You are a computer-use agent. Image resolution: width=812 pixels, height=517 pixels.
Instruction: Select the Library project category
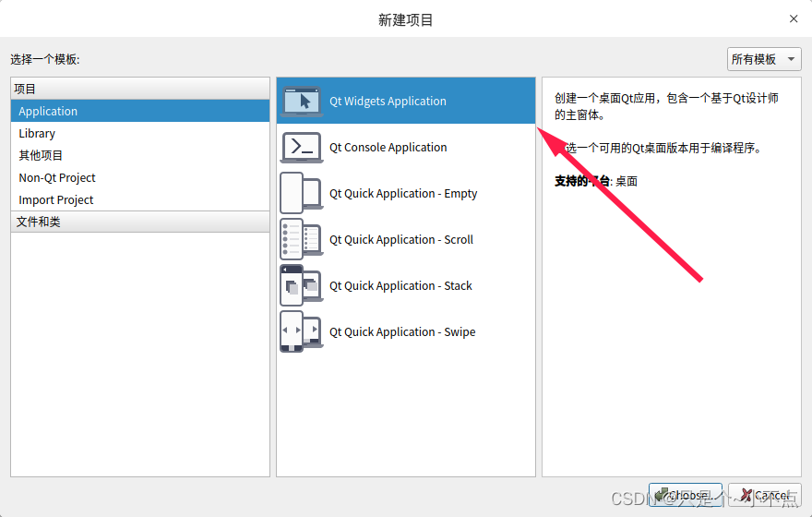(x=140, y=133)
